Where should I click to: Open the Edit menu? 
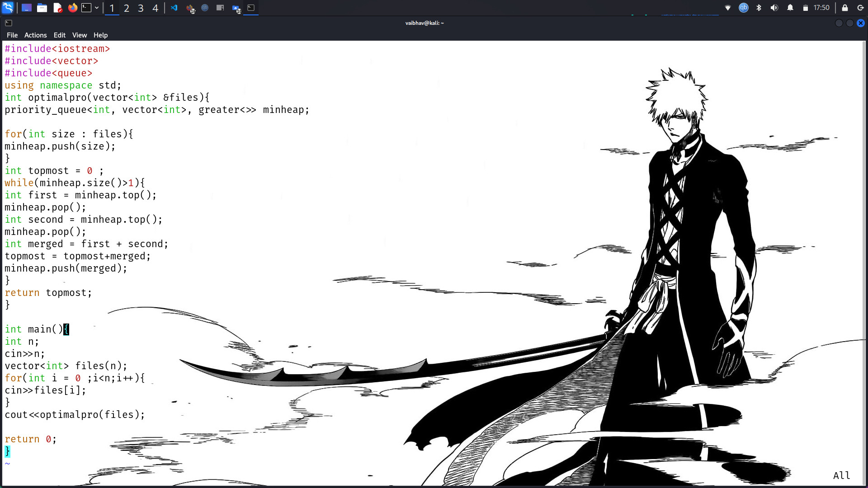tap(60, 35)
